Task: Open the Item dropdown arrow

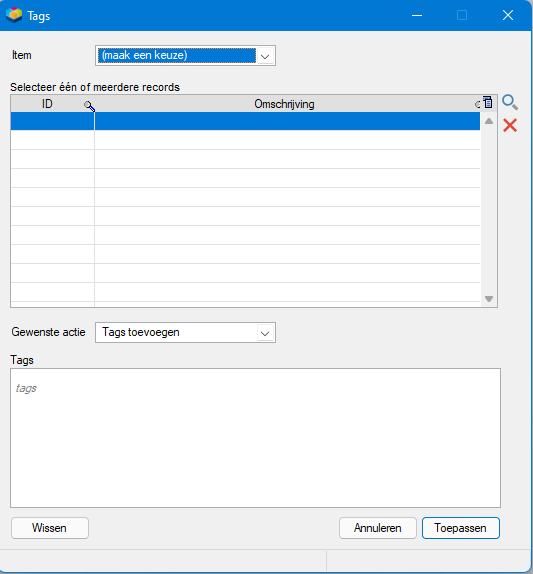Action: click(x=265, y=56)
